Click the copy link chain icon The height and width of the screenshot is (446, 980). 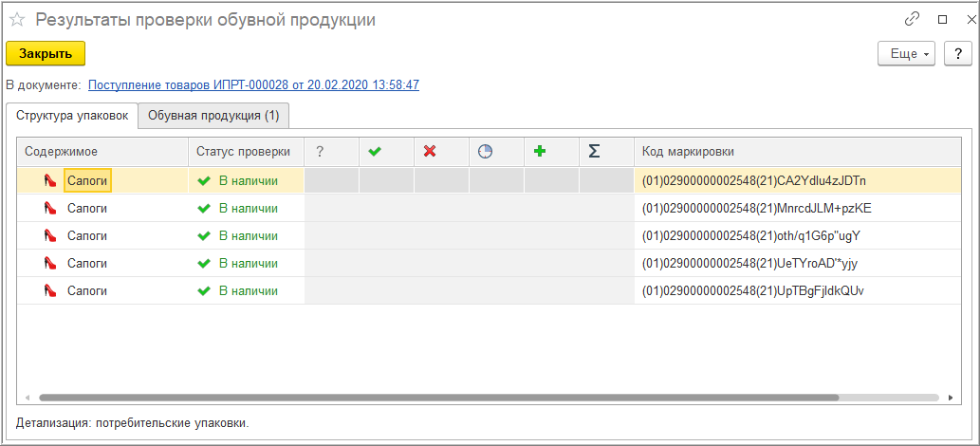pos(912,19)
